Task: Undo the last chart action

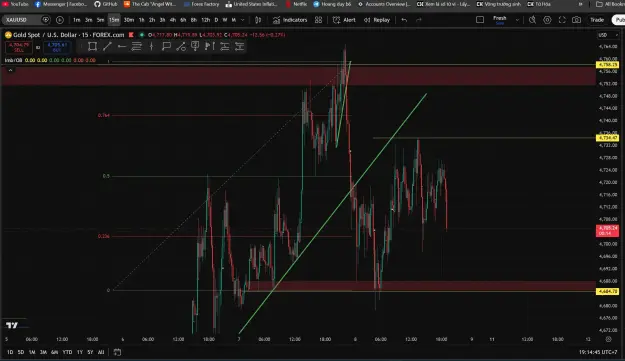Action: point(404,20)
